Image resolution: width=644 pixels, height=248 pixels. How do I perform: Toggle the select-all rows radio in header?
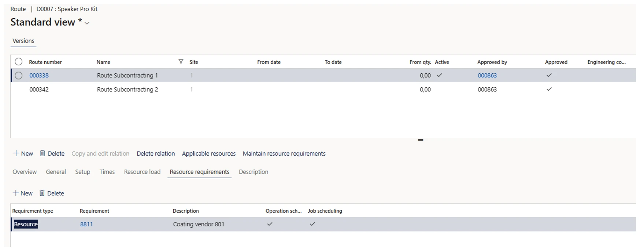pos(19,62)
